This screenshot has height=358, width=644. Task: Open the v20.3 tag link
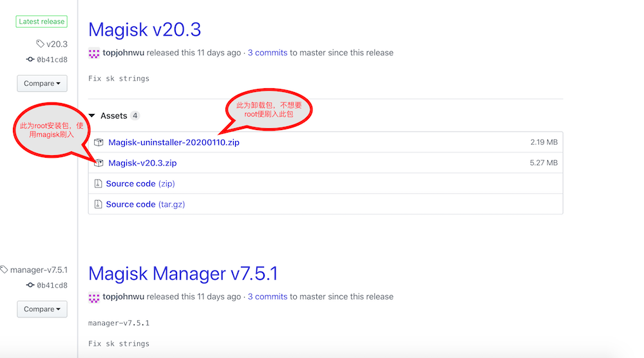pyautogui.click(x=57, y=44)
